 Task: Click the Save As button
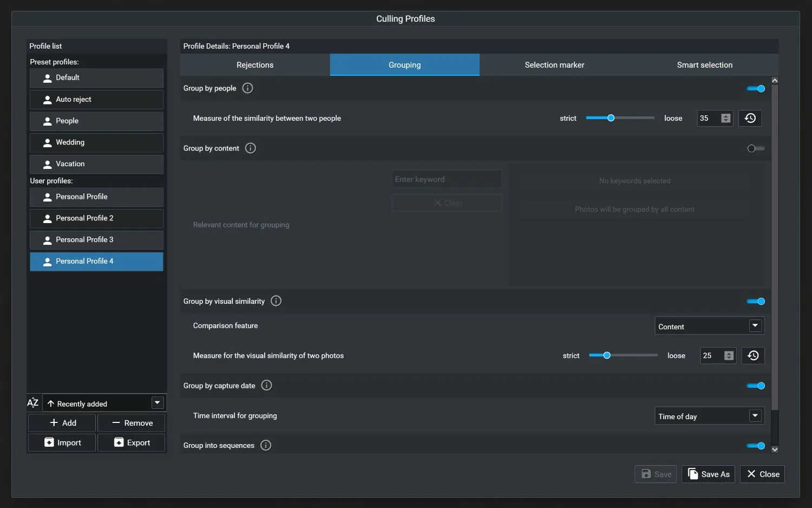708,474
